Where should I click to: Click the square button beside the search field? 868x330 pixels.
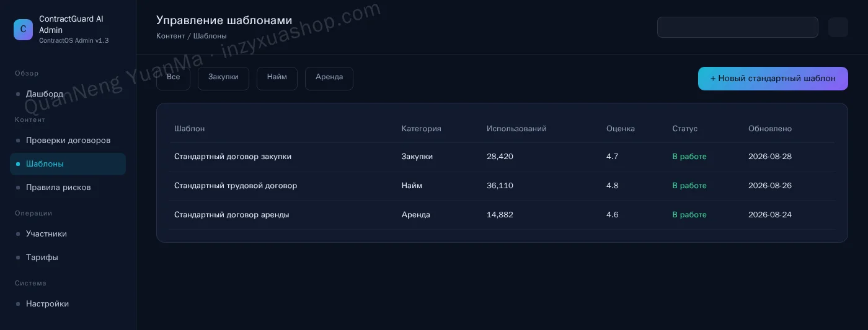(x=838, y=27)
